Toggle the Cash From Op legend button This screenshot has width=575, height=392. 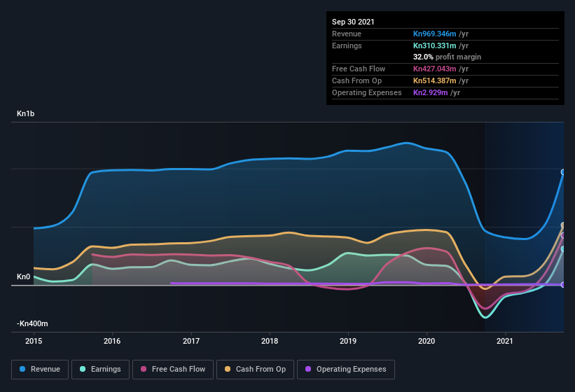(255, 370)
